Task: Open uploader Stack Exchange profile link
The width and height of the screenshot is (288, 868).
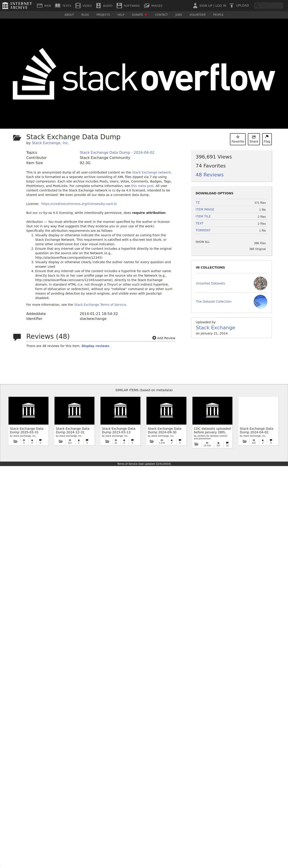Action: [x=216, y=328]
